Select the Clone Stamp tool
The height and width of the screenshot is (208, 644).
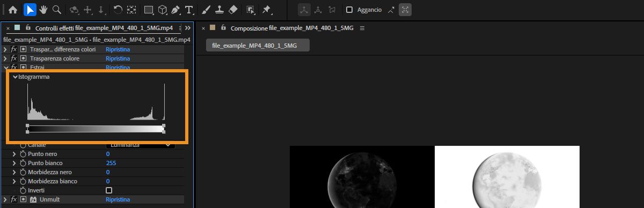click(x=219, y=10)
